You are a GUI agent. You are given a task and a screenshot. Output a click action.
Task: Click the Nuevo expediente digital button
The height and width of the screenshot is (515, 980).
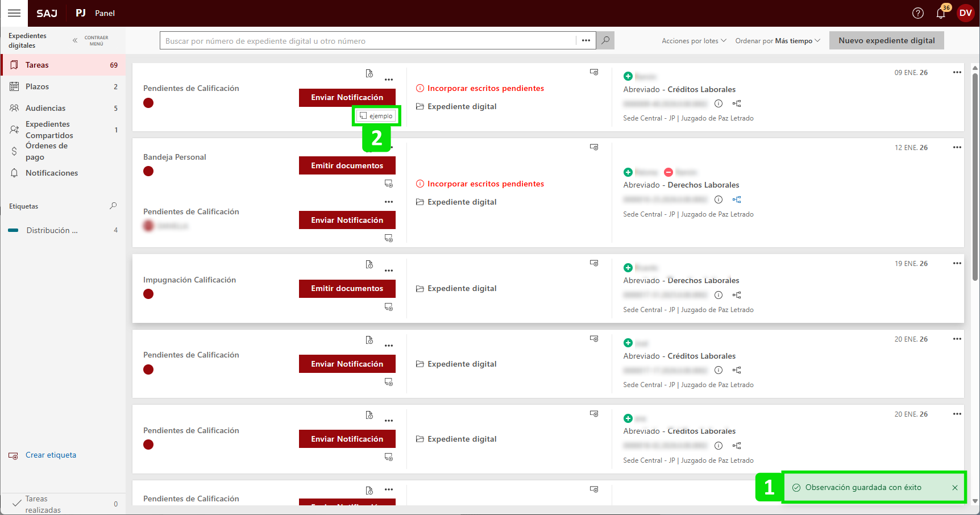886,40
